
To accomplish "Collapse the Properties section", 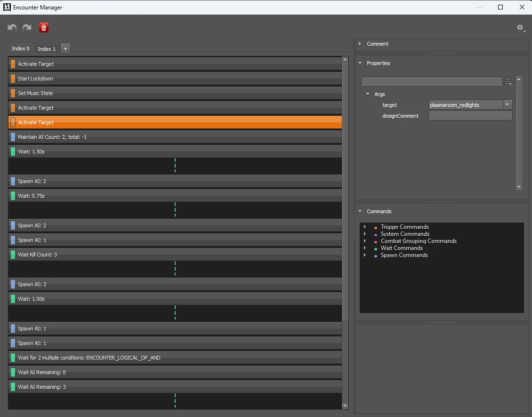I will coord(360,63).
